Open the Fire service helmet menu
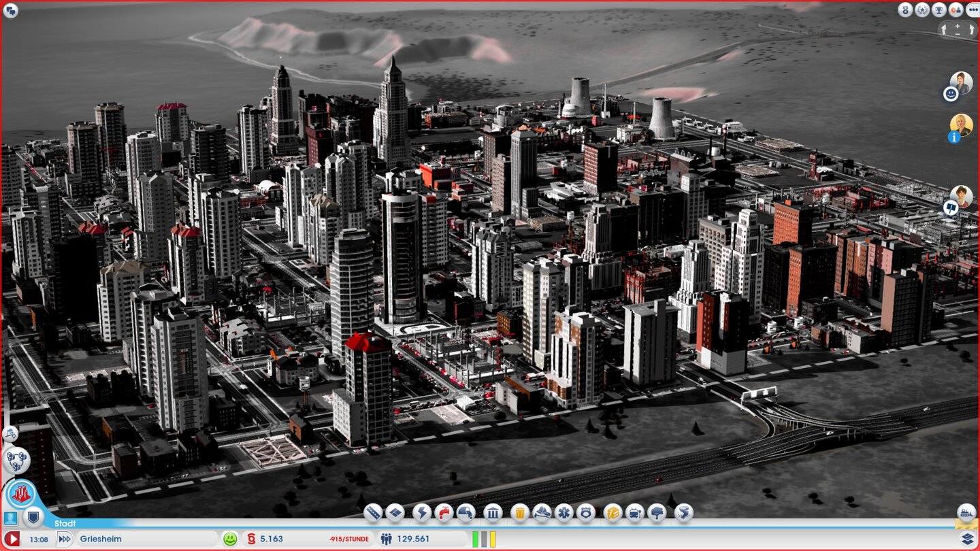Image resolution: width=980 pixels, height=551 pixels. [x=542, y=512]
